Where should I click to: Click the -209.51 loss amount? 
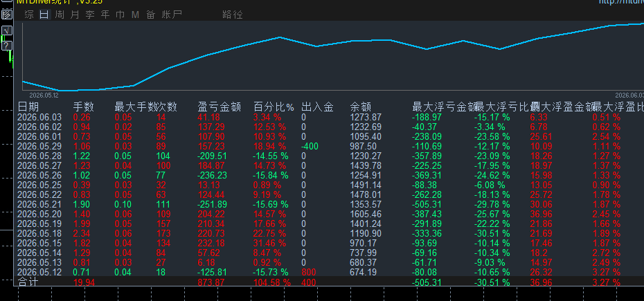pyautogui.click(x=213, y=156)
